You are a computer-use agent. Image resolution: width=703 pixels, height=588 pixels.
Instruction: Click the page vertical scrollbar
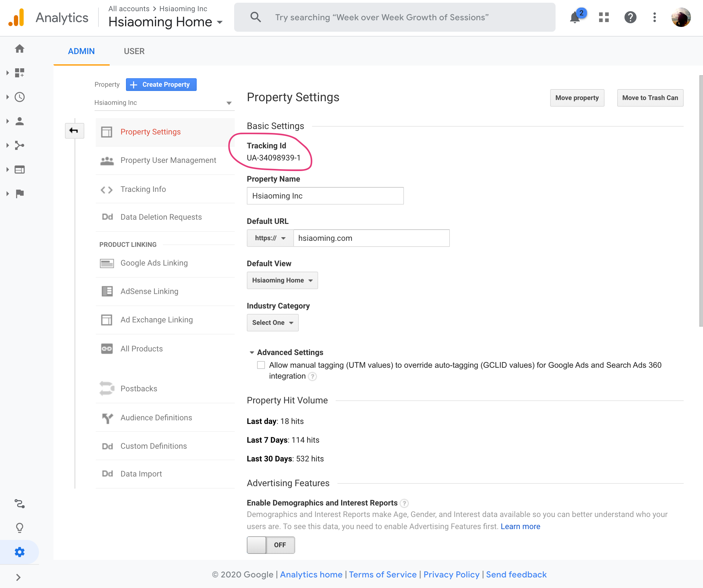(701, 201)
